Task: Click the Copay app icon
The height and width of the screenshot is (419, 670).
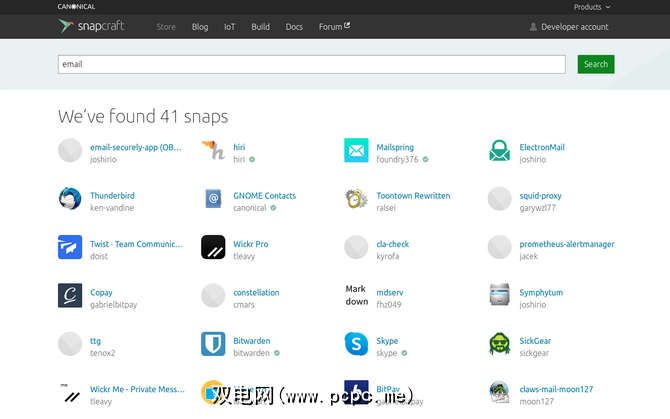Action: coord(70,296)
